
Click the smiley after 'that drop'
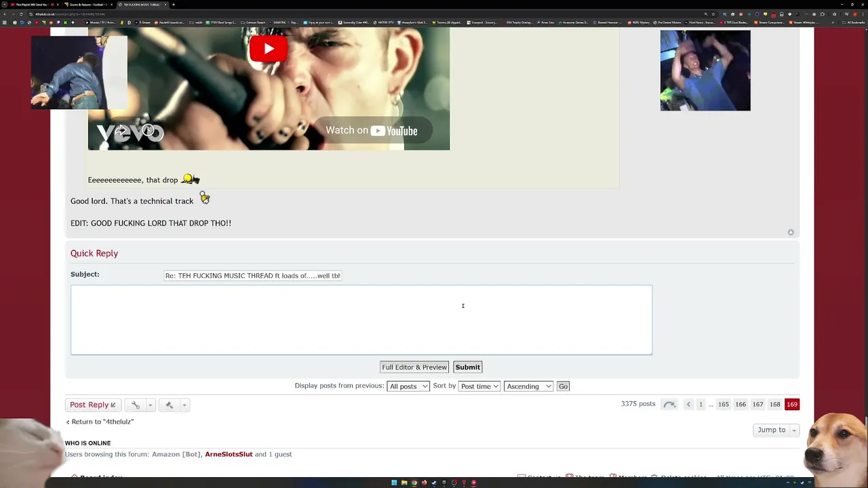point(191,179)
